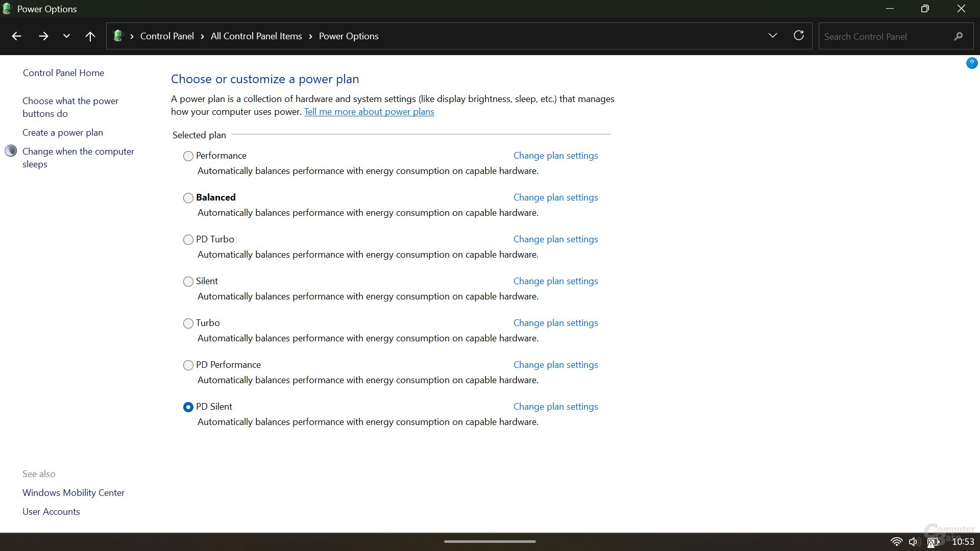
Task: Expand the address bar history dropdown
Action: [x=772, y=36]
